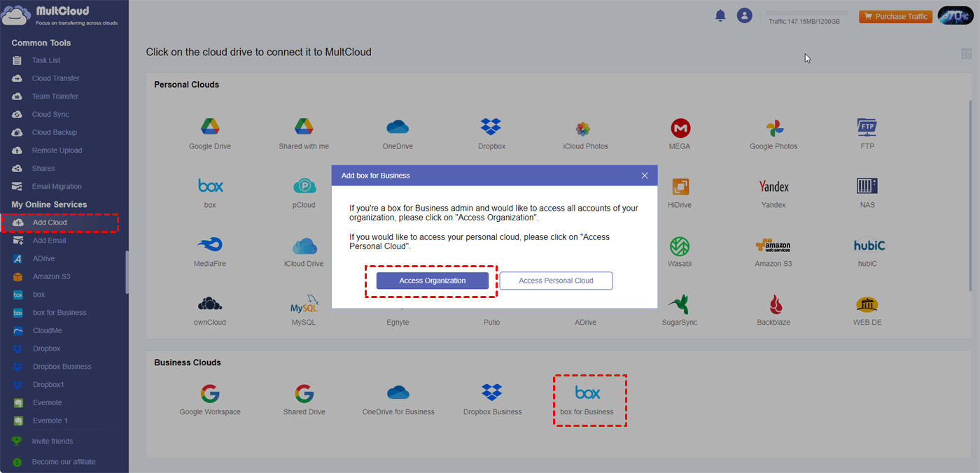Select the WEB.DE icon

coord(867,304)
